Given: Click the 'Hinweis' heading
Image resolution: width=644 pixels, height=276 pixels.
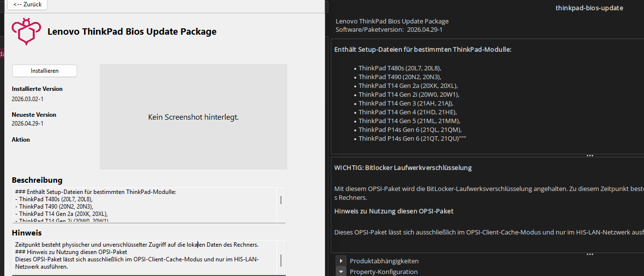Looking at the screenshot, I should pos(27,233).
